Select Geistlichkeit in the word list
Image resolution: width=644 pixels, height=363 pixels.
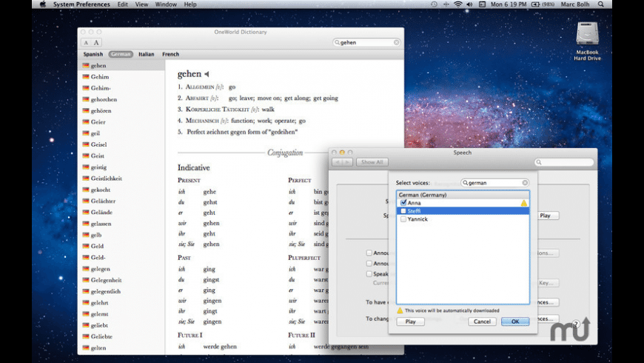[121, 179]
